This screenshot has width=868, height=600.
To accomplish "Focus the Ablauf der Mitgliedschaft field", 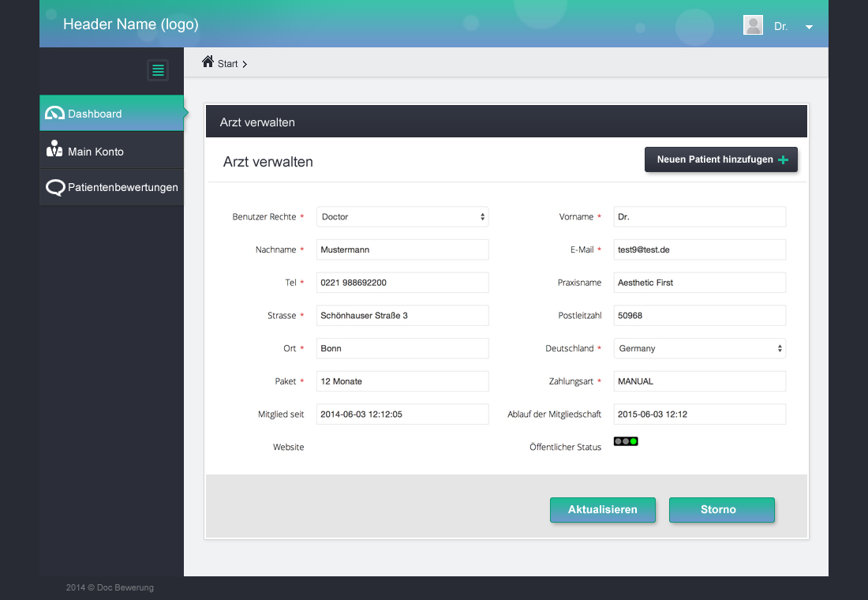I will (x=699, y=414).
